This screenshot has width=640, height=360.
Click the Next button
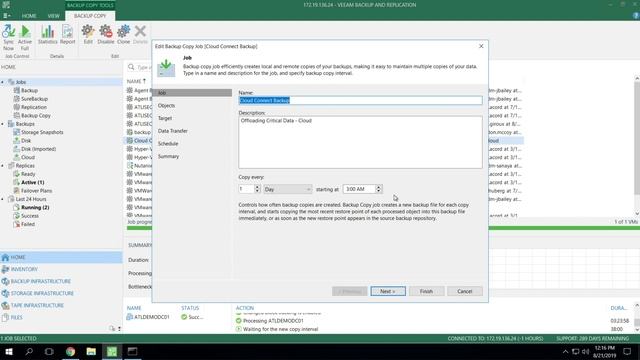tap(388, 291)
